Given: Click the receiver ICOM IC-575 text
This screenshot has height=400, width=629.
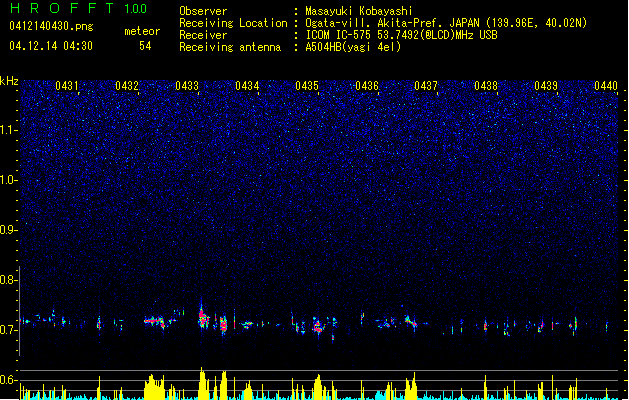Looking at the screenshot, I should (x=401, y=35).
